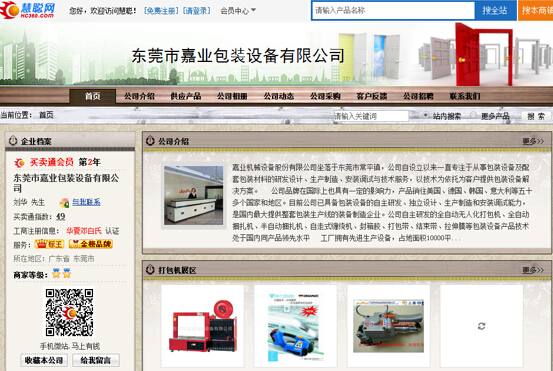
Task: Open the blue handheld strapping tool image
Action: 296,326
